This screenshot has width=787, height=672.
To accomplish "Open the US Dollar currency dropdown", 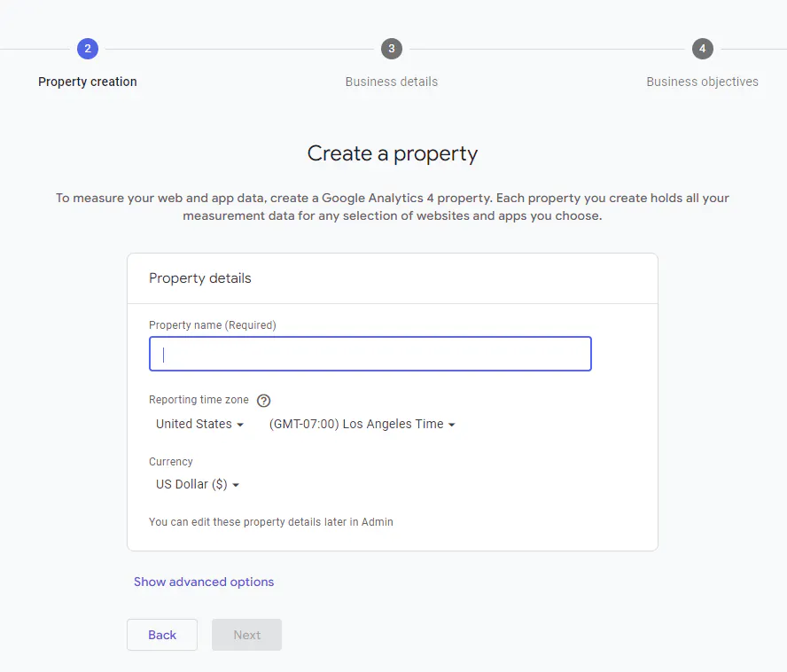I will click(x=198, y=485).
